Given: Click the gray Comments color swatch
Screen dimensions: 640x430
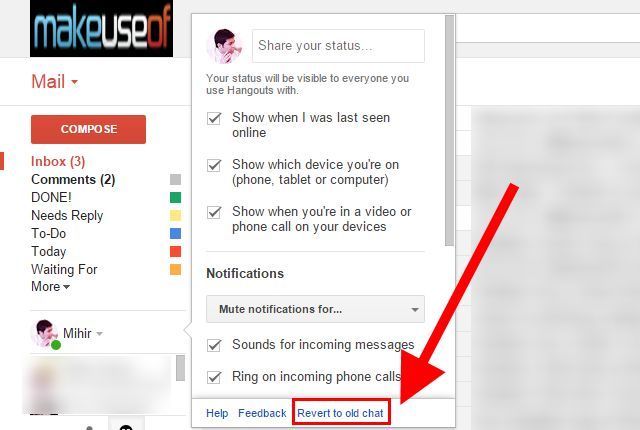Looking at the screenshot, I should pos(176,180).
